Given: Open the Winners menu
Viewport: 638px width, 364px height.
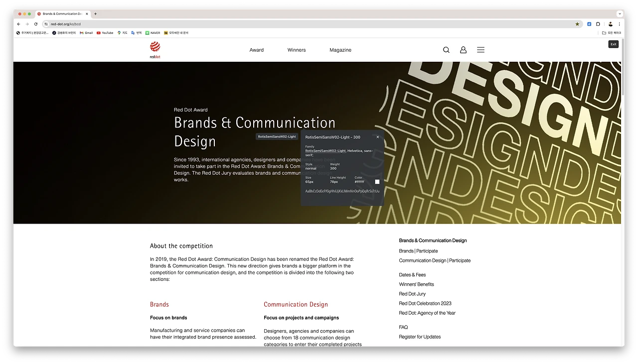Looking at the screenshot, I should [x=297, y=50].
